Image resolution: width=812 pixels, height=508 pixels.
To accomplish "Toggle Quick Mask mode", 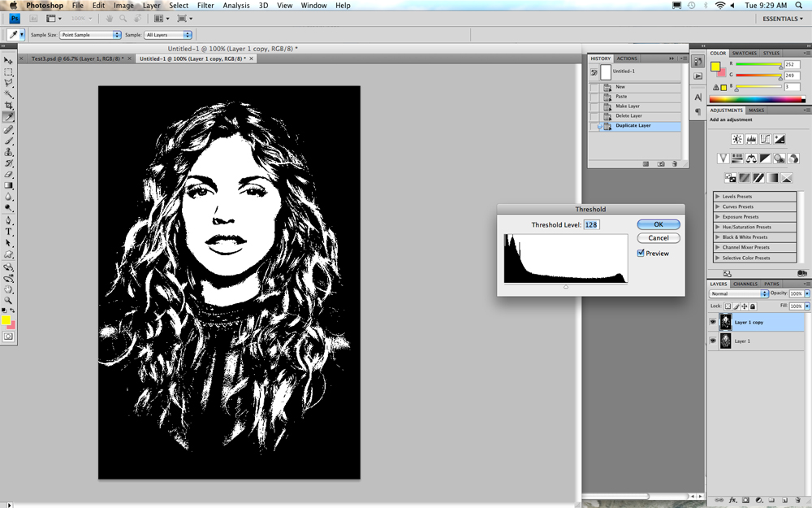I will point(8,336).
